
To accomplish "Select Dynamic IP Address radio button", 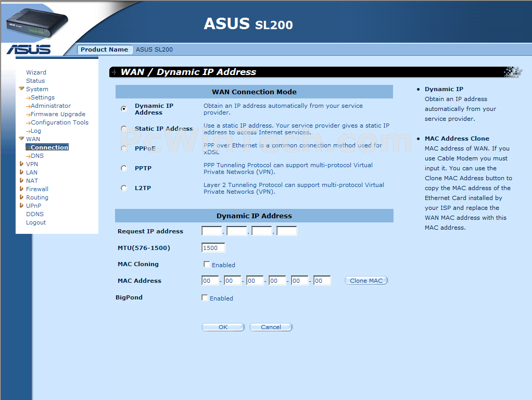I will (x=124, y=109).
